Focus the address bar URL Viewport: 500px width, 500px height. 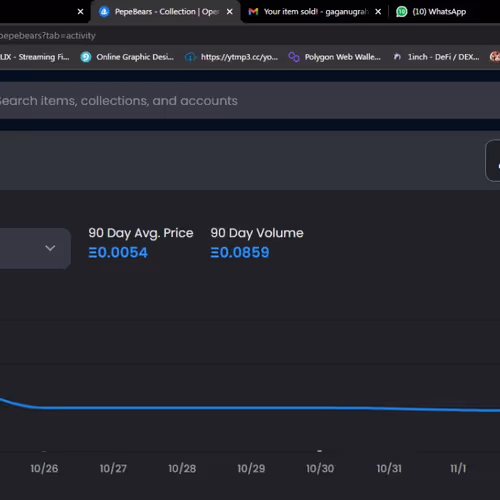48,35
